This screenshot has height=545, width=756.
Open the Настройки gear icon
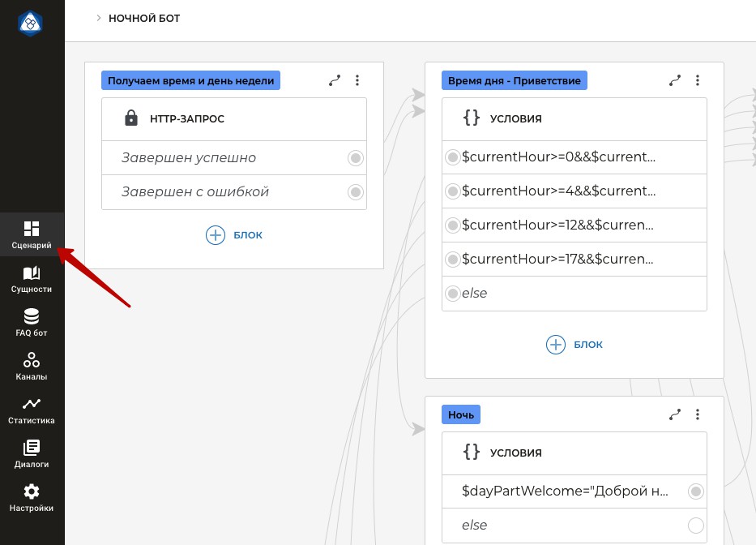click(x=32, y=491)
